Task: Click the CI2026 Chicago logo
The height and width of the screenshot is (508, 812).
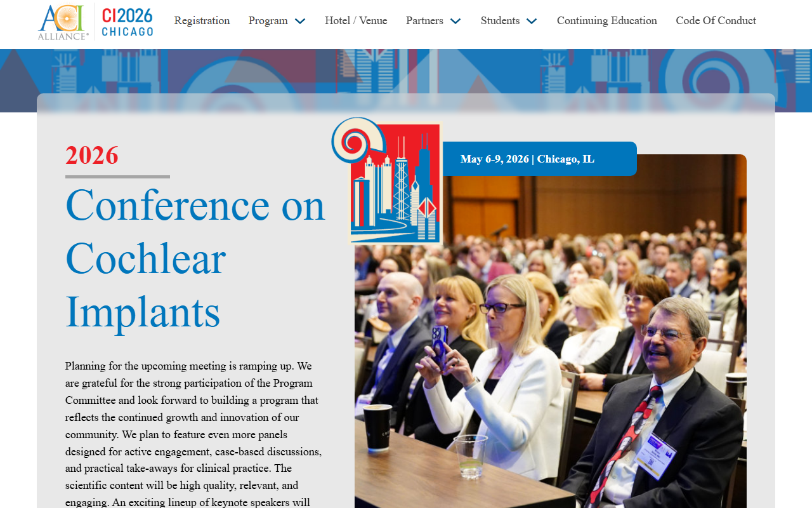Action: pos(128,22)
